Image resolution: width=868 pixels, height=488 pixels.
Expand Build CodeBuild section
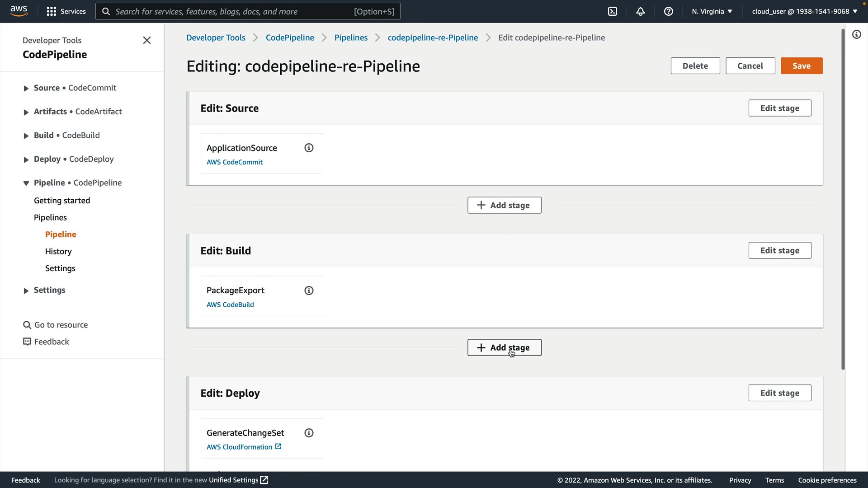(26, 136)
